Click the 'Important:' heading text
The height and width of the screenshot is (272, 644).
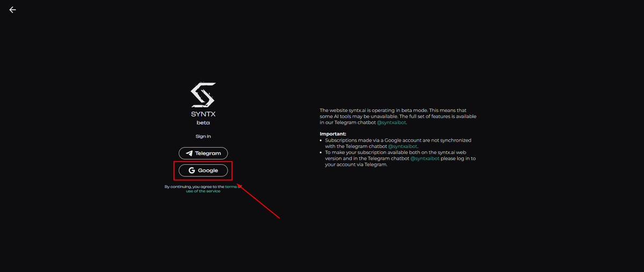pos(333,134)
